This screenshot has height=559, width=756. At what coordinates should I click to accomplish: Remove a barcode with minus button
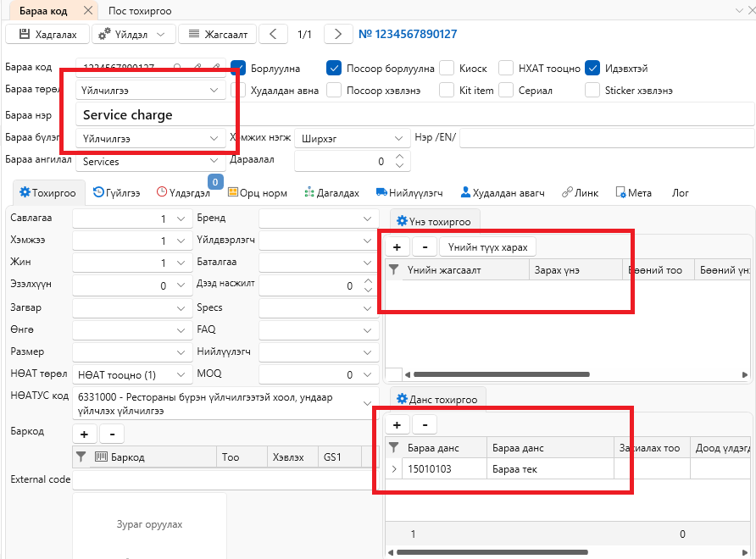click(112, 434)
